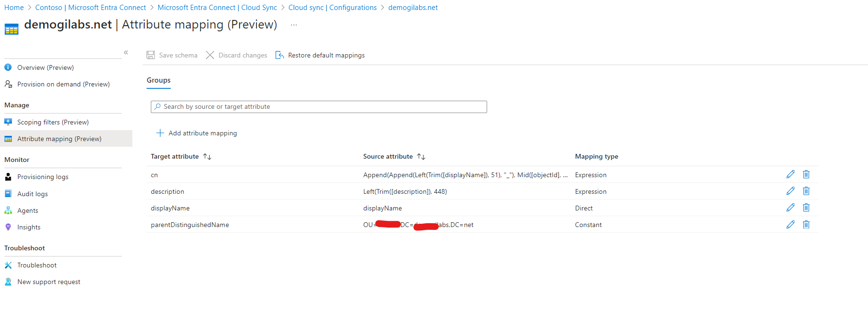Go to demogilabs.net breadcrumb

413,8
